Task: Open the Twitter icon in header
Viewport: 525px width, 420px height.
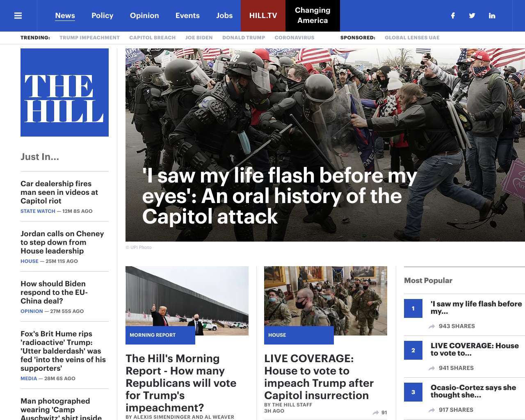Action: coord(472,16)
